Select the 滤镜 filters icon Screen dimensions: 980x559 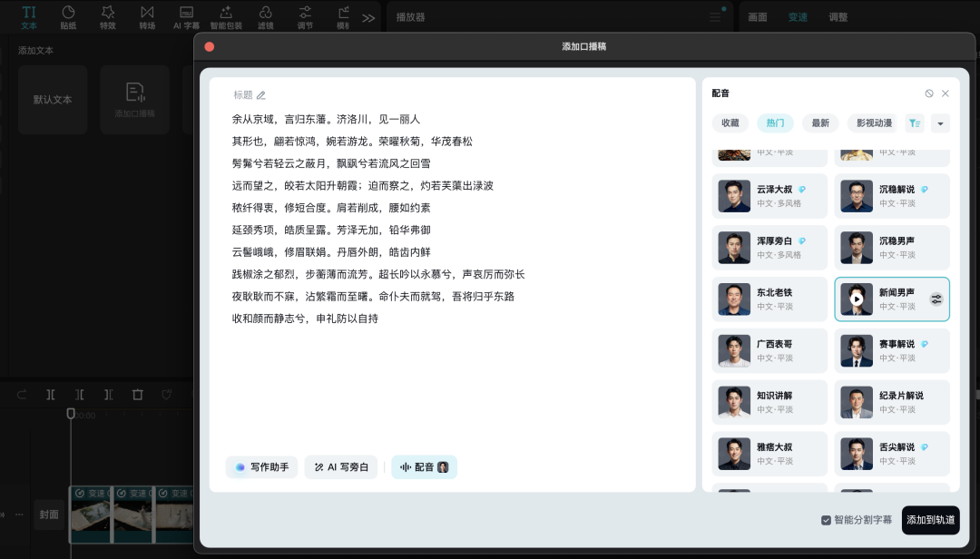tap(265, 16)
